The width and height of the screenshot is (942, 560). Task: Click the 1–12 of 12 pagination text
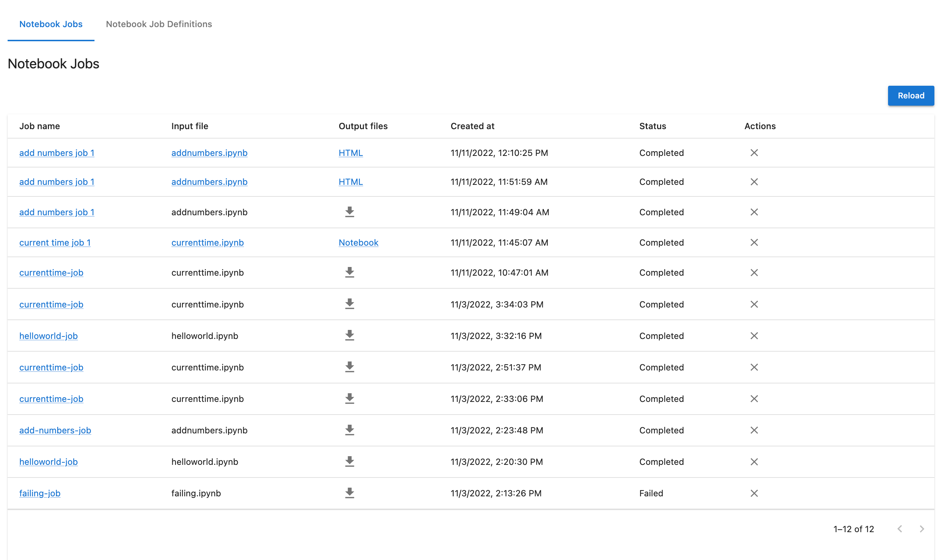click(853, 529)
